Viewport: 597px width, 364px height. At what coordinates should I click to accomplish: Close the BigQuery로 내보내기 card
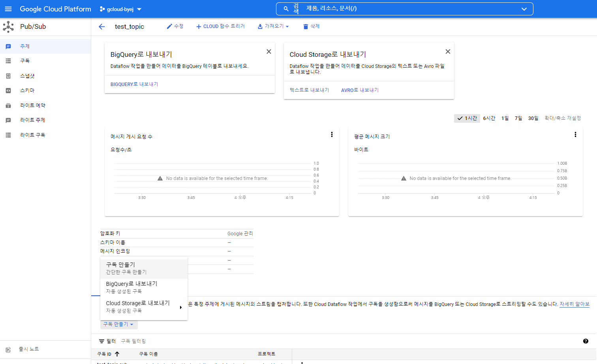268,51
